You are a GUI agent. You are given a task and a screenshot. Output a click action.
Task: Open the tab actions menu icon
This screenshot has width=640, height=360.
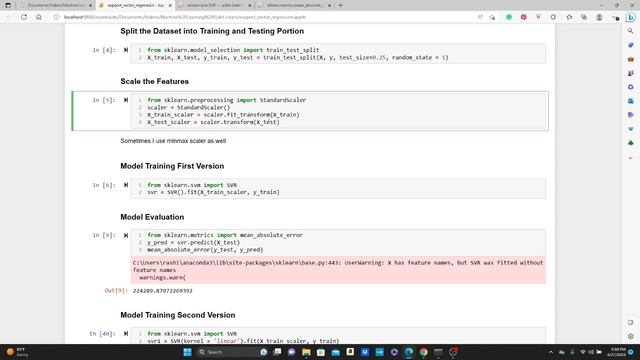[8, 5]
